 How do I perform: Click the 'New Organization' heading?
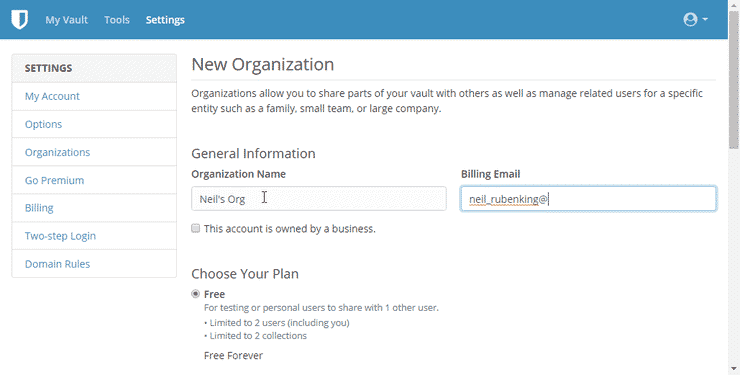coord(262,64)
